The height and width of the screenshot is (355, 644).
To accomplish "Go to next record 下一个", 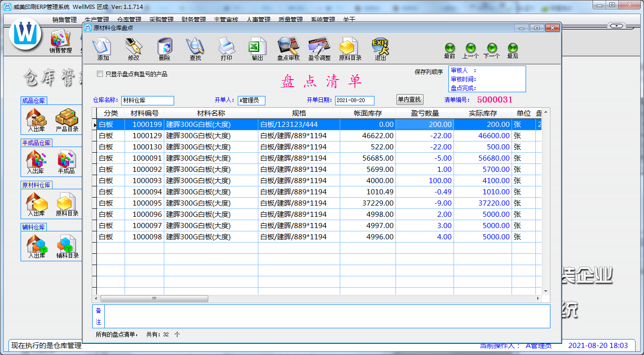I will 491,51.
